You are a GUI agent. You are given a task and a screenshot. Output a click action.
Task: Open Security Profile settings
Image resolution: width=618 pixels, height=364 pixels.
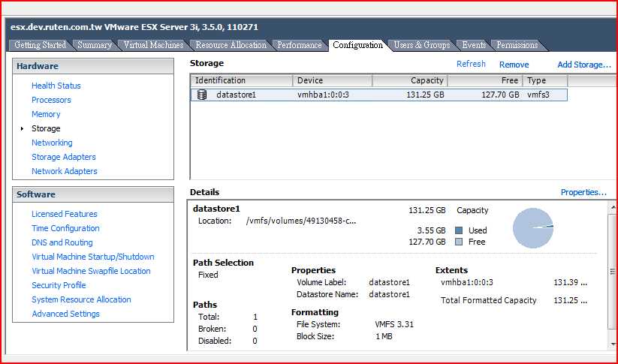tap(59, 285)
